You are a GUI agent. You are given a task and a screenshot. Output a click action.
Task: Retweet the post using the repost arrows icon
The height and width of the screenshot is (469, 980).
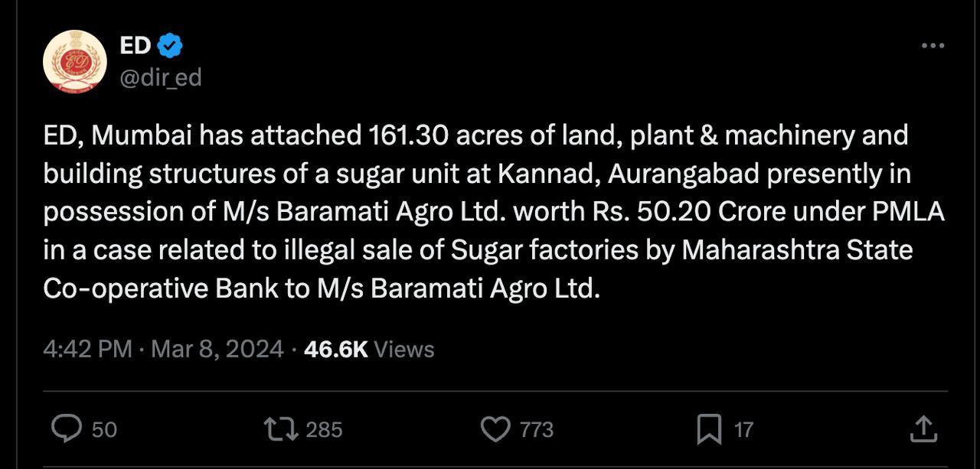[x=281, y=428]
